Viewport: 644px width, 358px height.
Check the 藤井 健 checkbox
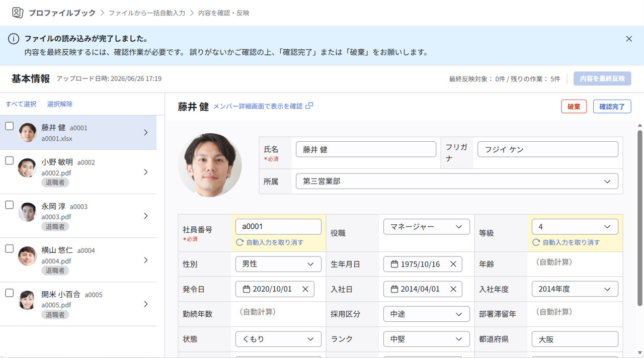9,126
